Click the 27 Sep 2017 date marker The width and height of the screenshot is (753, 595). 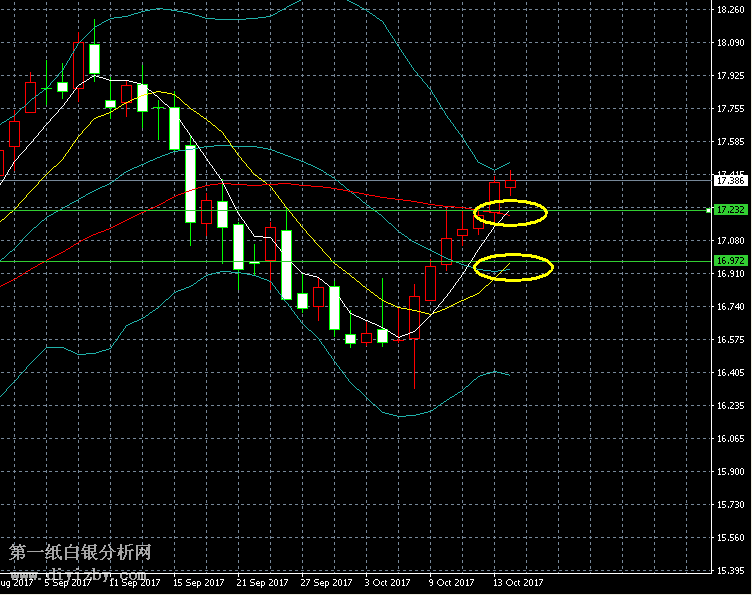tap(326, 582)
